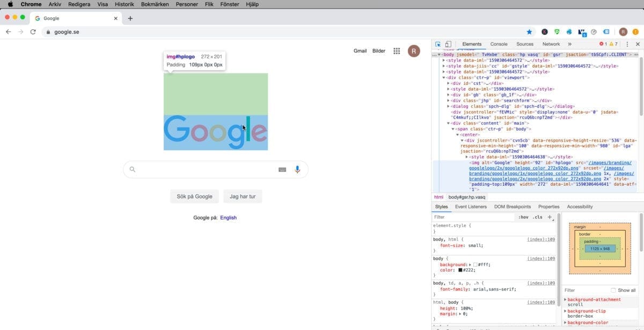Image resolution: width=644 pixels, height=330 pixels.
Task: Switch to the Network tab
Action: pos(551,44)
